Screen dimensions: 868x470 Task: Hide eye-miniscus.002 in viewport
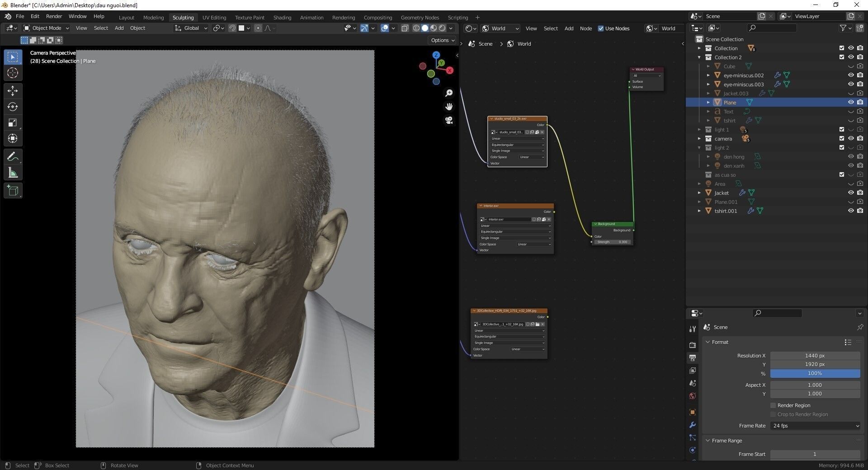(x=851, y=75)
